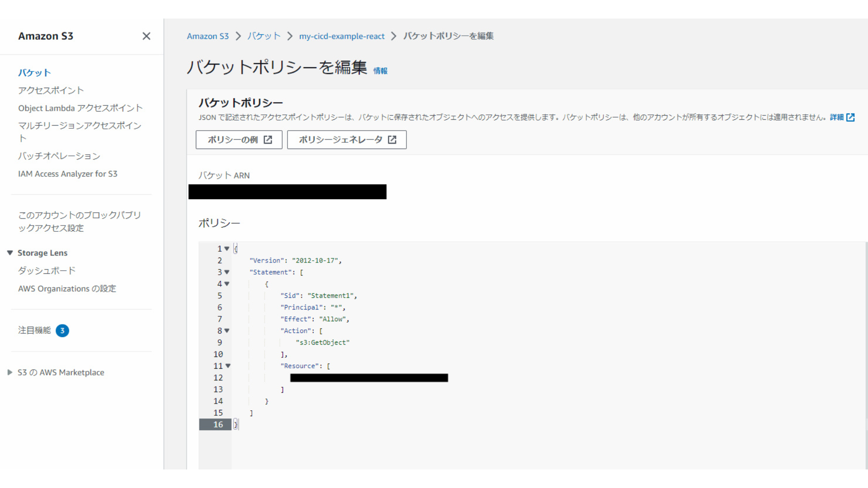Collapse the Action array fold arrow on line 8
Viewport: 868px width, 488px height.
click(x=227, y=331)
